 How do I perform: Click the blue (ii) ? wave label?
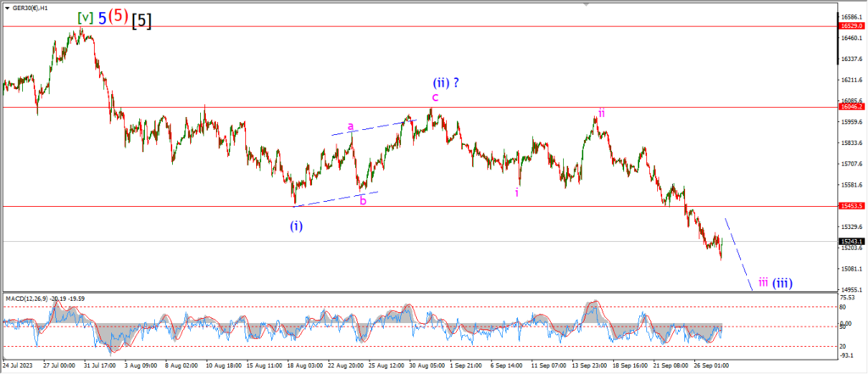446,83
